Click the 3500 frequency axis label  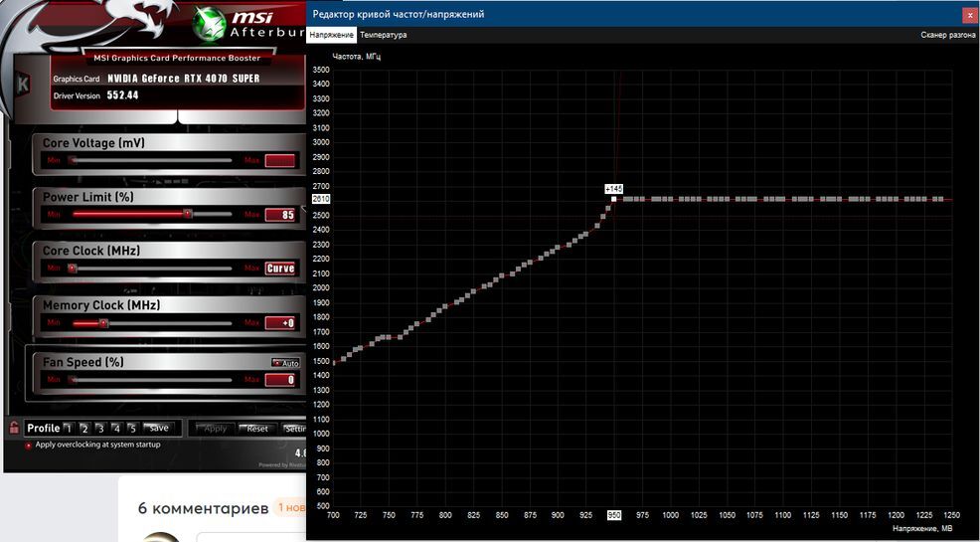coord(321,70)
